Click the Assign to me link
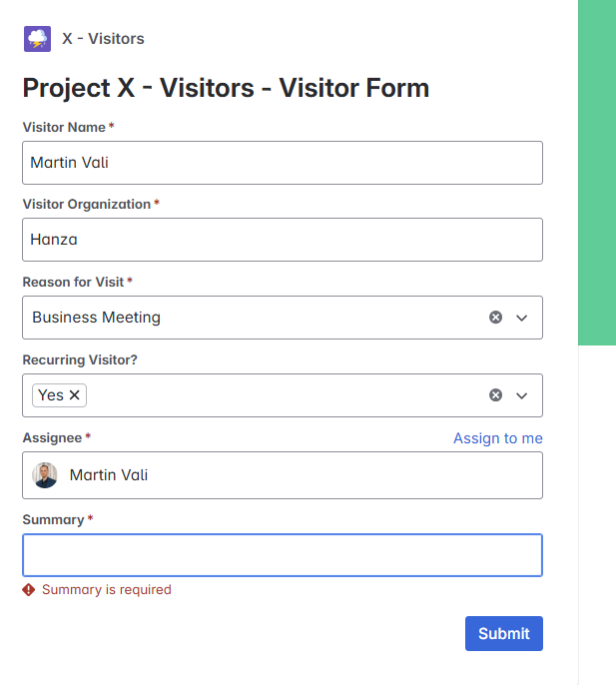This screenshot has height=685, width=616. (x=498, y=438)
